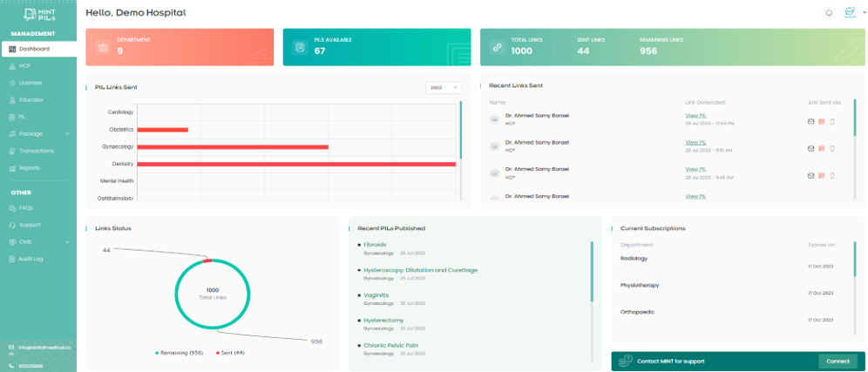Click the Support headset icon

coord(12,225)
